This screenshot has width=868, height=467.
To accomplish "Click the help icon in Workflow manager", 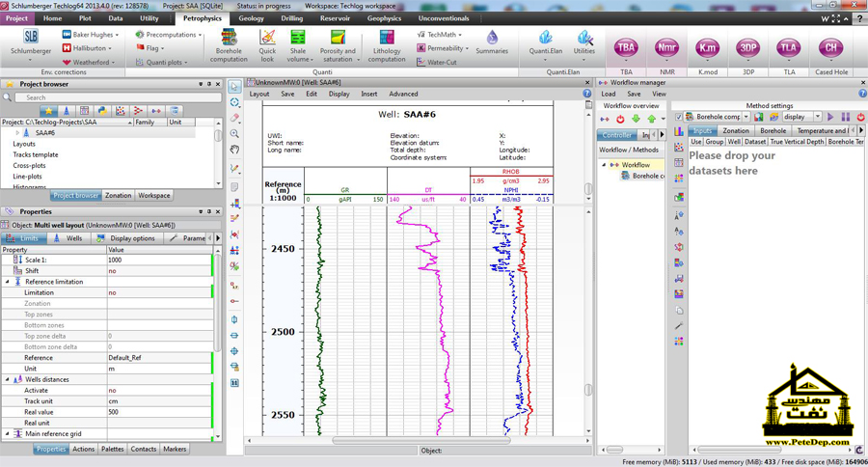I will click(862, 94).
